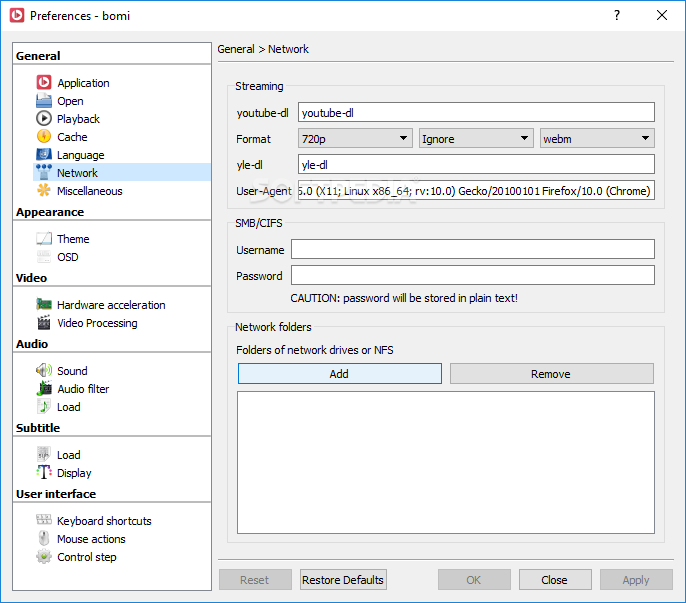
Task: Open the webm container dropdown
Action: click(x=597, y=138)
